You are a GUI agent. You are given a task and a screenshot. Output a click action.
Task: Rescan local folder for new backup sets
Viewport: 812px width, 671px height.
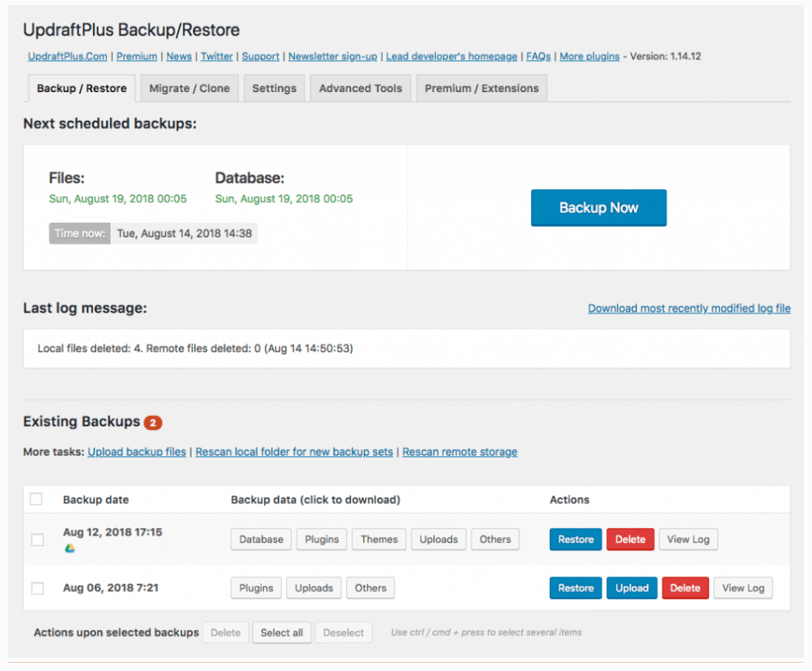pos(294,451)
